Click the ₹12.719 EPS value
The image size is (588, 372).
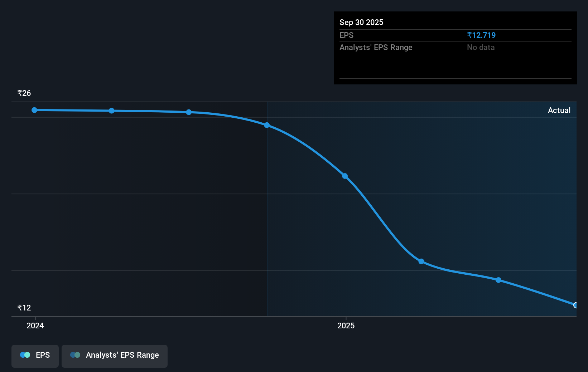(x=481, y=35)
